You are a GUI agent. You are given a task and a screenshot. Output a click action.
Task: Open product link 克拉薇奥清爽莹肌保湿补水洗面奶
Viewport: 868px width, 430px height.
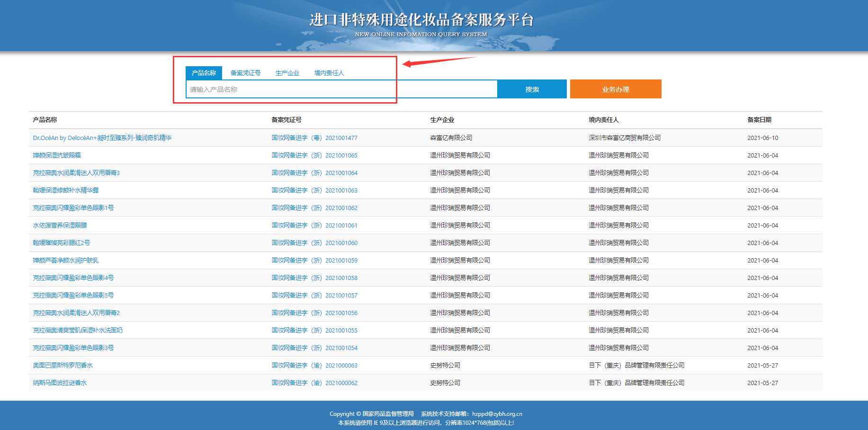78,330
